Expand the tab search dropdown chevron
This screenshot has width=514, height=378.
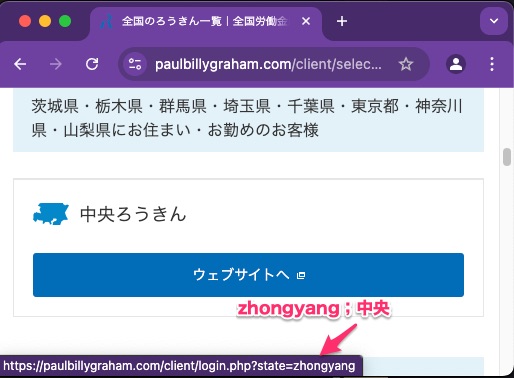(x=494, y=21)
